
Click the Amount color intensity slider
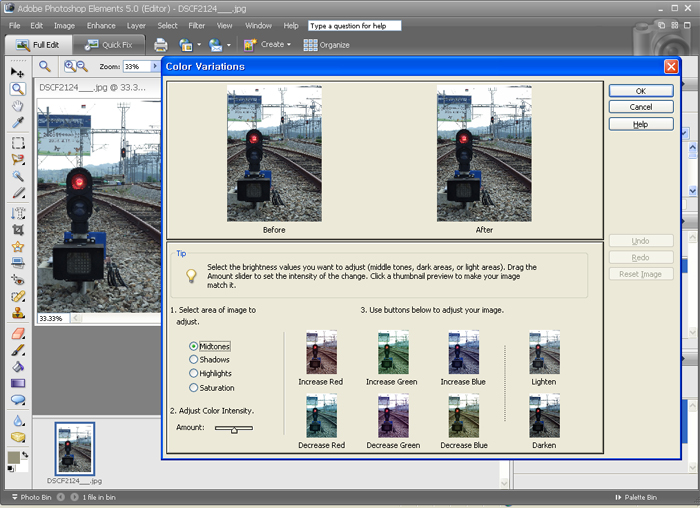[x=233, y=428]
